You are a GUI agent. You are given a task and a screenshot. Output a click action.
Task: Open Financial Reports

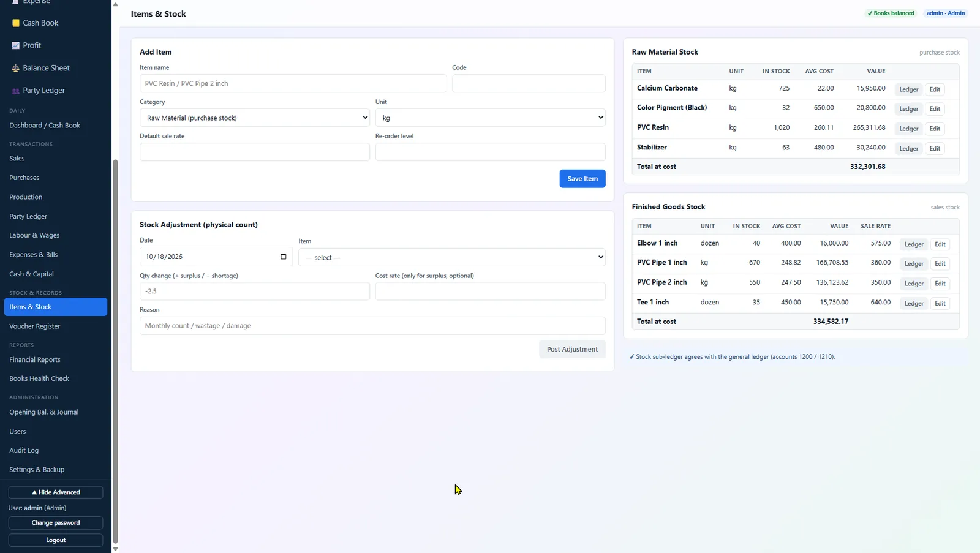coord(35,359)
